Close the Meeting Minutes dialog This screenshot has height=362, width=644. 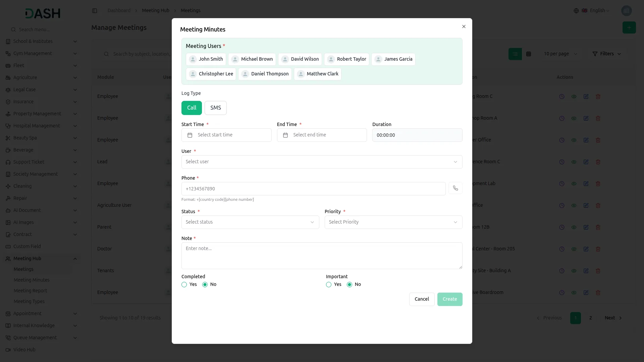pos(464,26)
